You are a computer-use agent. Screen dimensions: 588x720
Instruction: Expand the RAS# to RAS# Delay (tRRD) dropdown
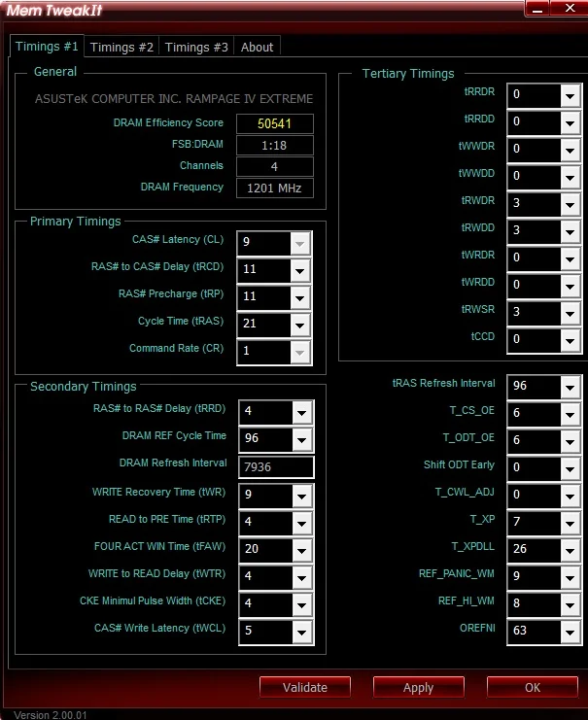[301, 412]
